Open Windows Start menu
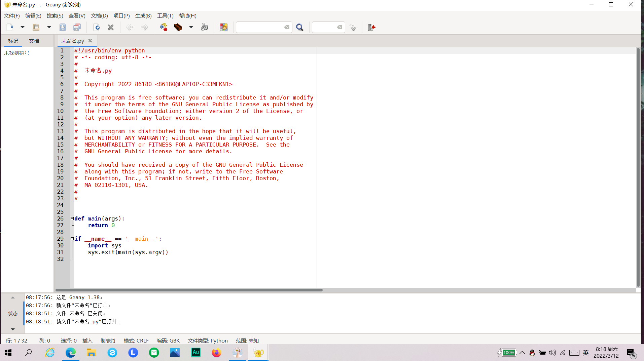 8,353
